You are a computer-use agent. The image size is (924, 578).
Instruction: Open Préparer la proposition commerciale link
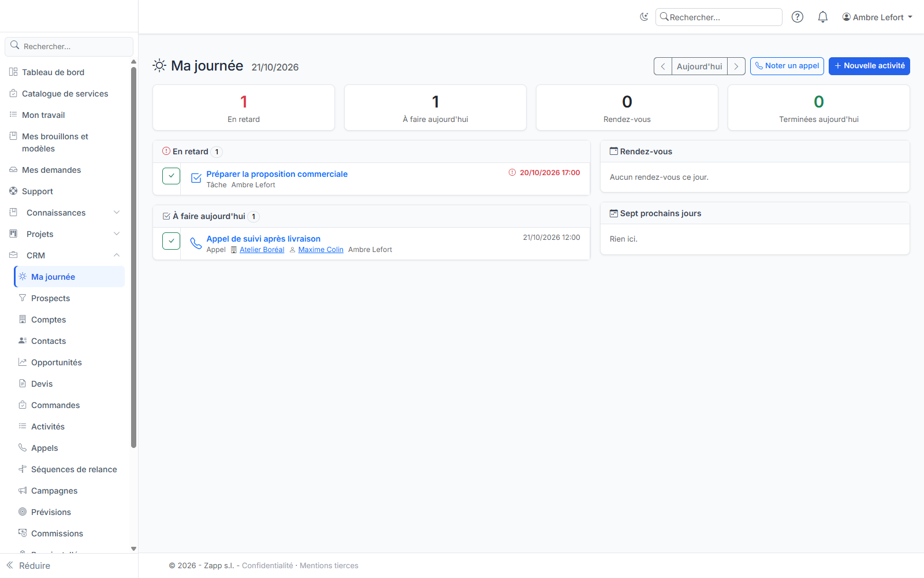point(277,174)
